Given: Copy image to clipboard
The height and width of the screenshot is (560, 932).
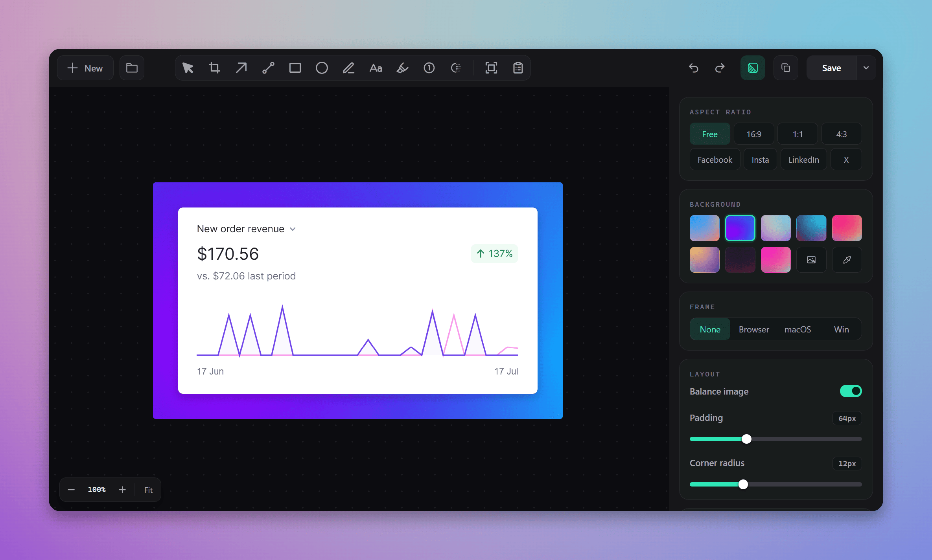Looking at the screenshot, I should (786, 68).
